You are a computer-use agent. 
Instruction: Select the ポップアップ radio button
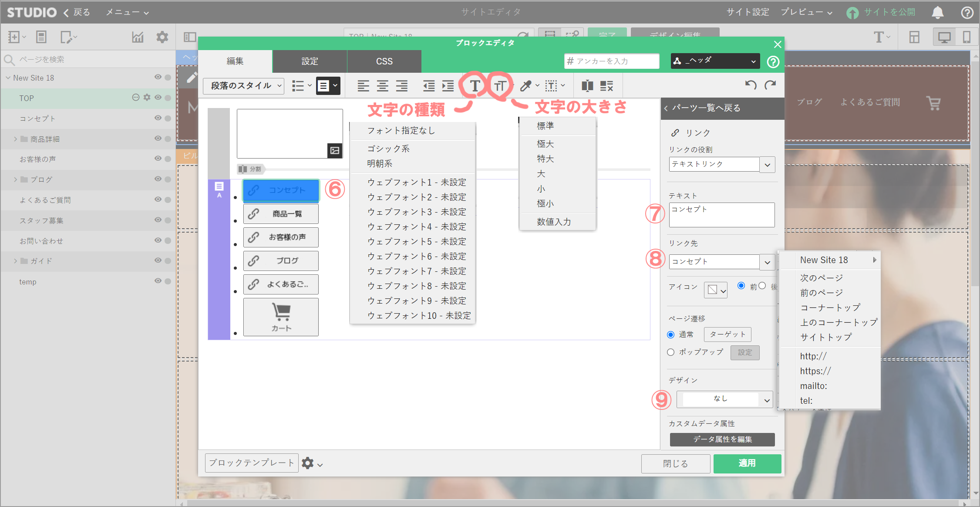[671, 352]
